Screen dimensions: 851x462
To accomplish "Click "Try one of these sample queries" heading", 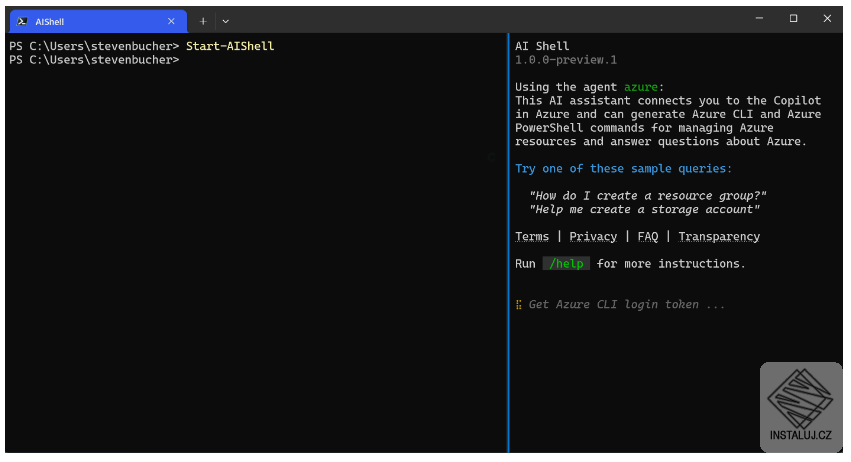I will (624, 169).
